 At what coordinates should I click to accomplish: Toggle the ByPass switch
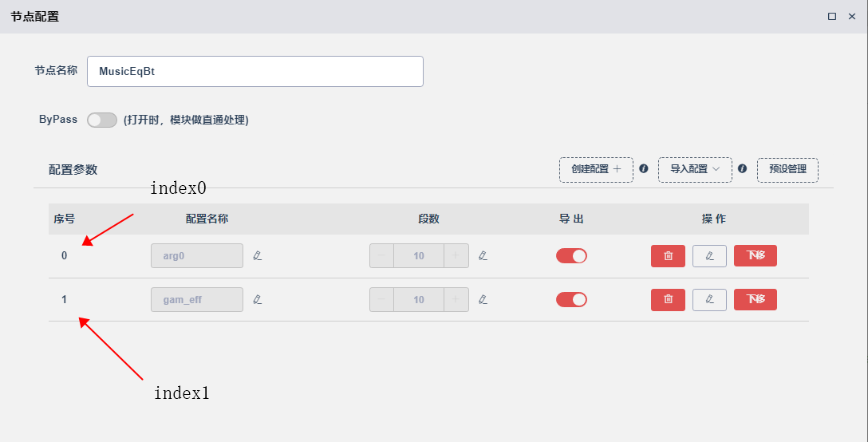[102, 120]
